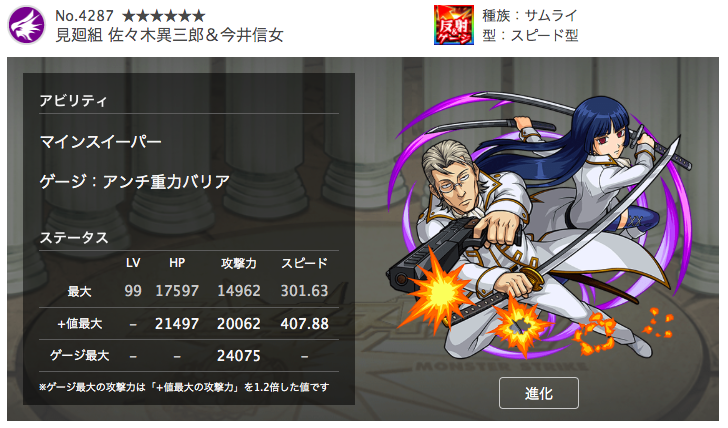Viewport: 728px width, 428px height.
Task: Click ゲージ:アンチ重力バリア ability text
Action: [x=135, y=182]
